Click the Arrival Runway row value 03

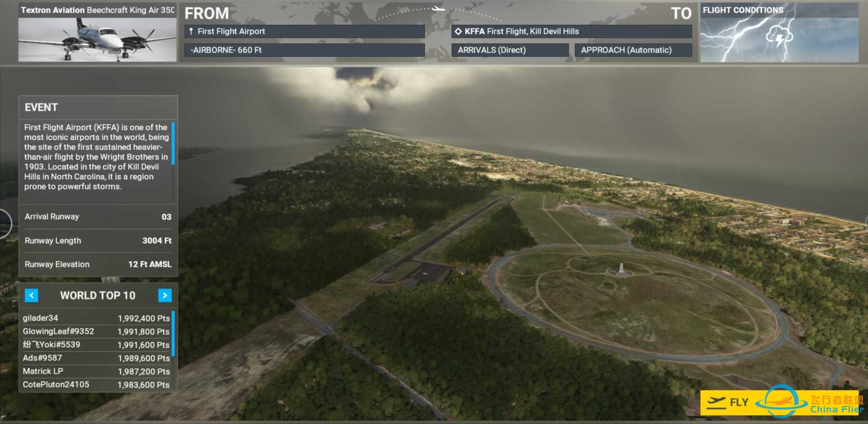tap(167, 217)
